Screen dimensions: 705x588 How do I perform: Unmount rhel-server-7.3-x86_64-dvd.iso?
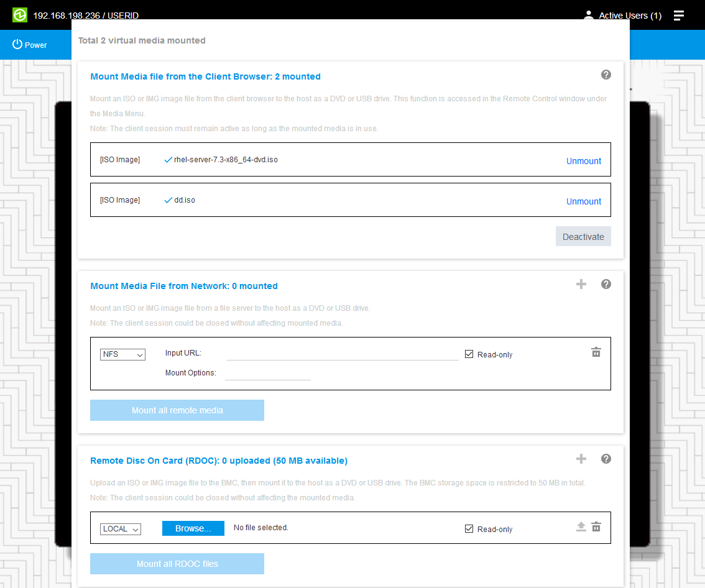tap(583, 161)
